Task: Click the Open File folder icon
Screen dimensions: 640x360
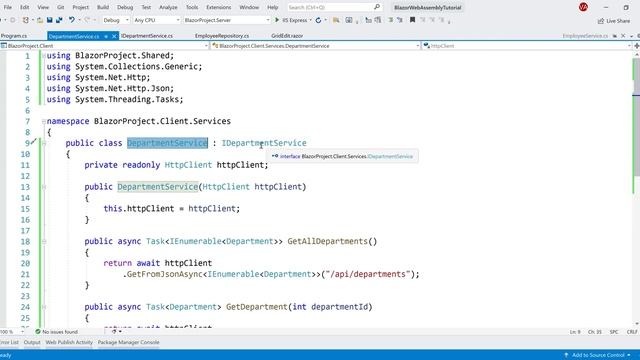Action: click(40, 20)
